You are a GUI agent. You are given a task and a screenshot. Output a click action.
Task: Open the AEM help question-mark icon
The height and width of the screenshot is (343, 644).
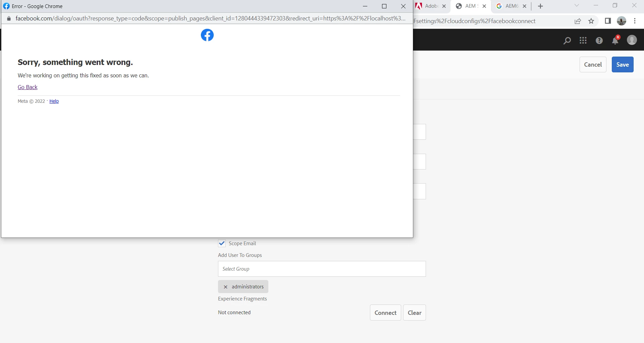(x=599, y=41)
